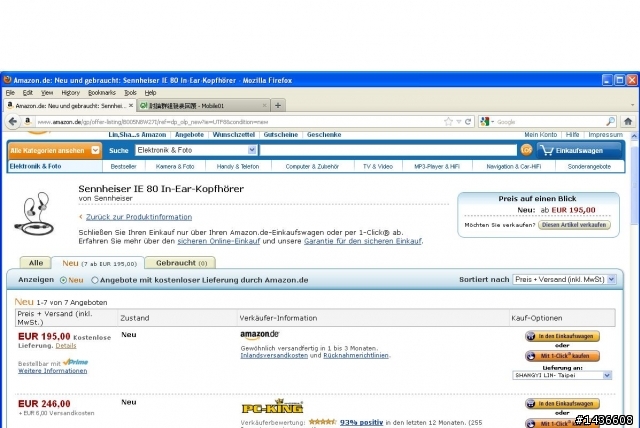
Task: Switch to the Mobile01 browser tab
Action: [x=203, y=105]
